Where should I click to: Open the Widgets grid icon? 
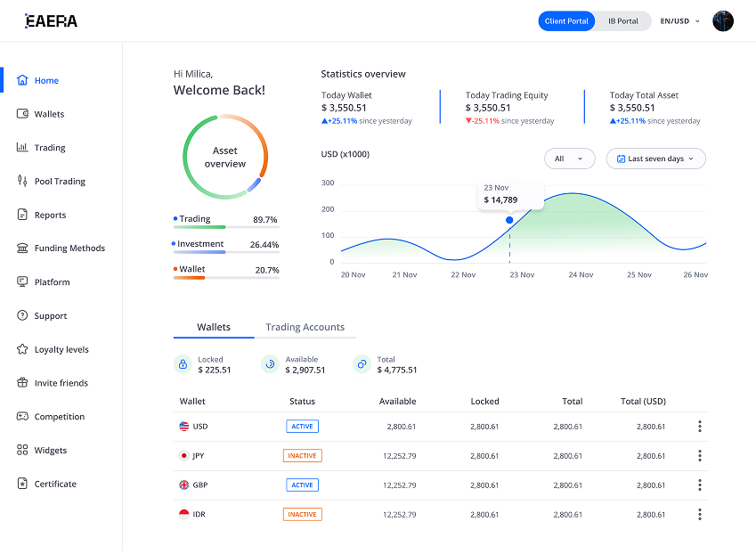pyautogui.click(x=22, y=451)
